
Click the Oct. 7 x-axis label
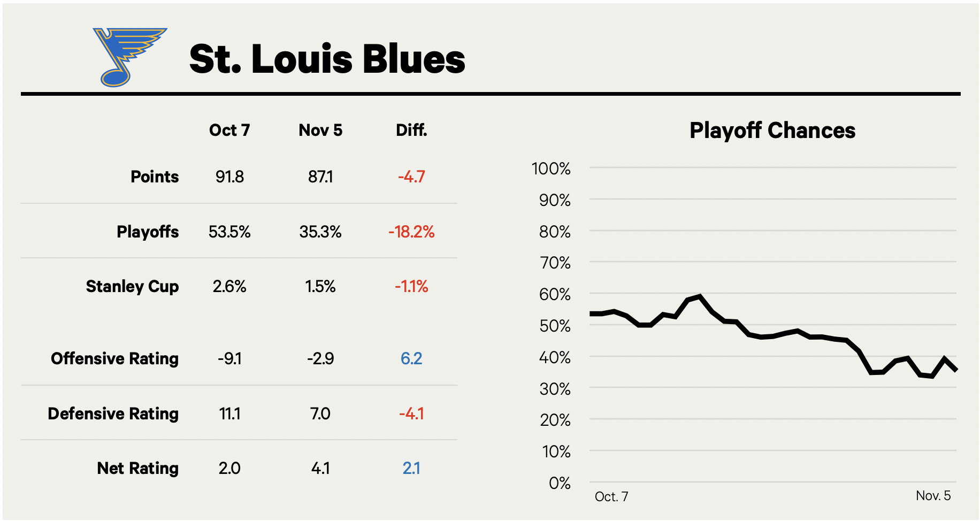pyautogui.click(x=611, y=497)
